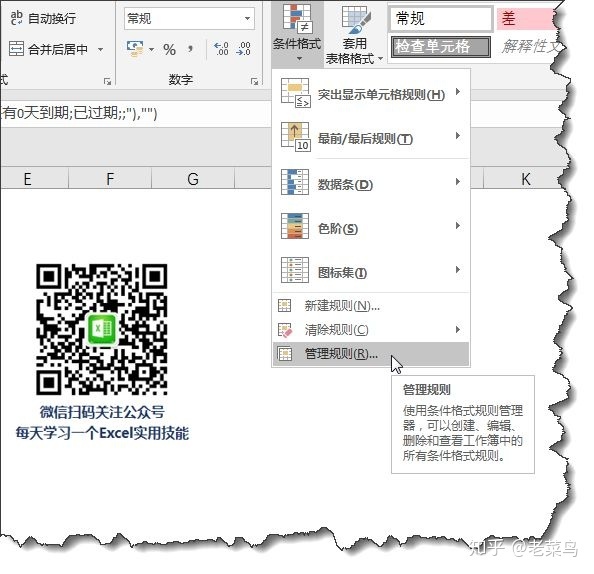
Task: Choose 管理规则(R)... menu item
Action: tap(371, 354)
